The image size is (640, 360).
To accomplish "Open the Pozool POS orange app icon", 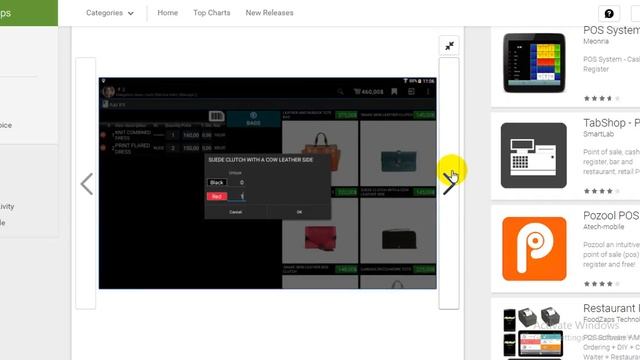I will [x=534, y=249].
